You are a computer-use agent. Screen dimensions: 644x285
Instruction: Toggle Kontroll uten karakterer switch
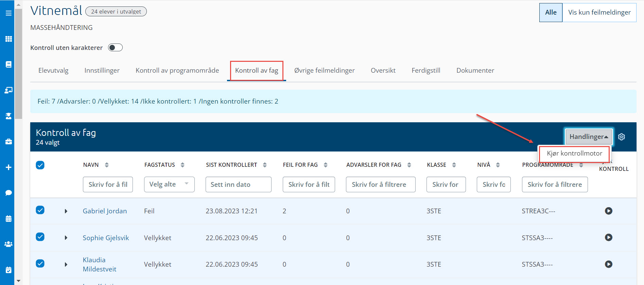pyautogui.click(x=115, y=48)
